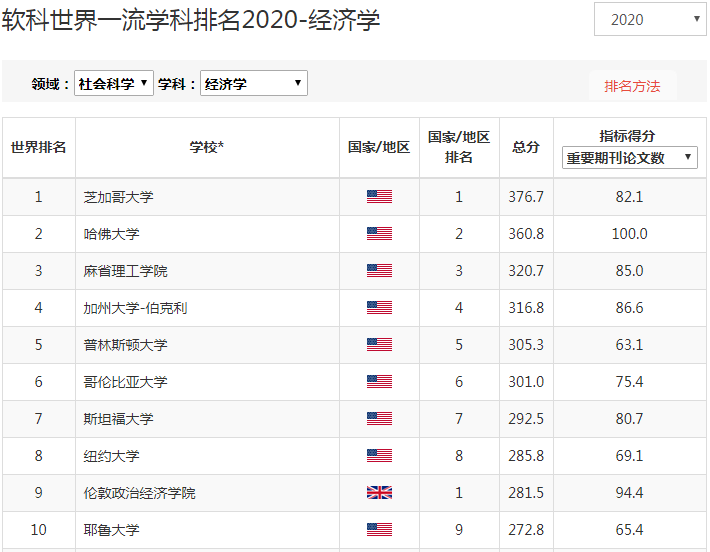Open the 麻省理工学院 school link
The width and height of the screenshot is (710, 552).
tap(125, 271)
